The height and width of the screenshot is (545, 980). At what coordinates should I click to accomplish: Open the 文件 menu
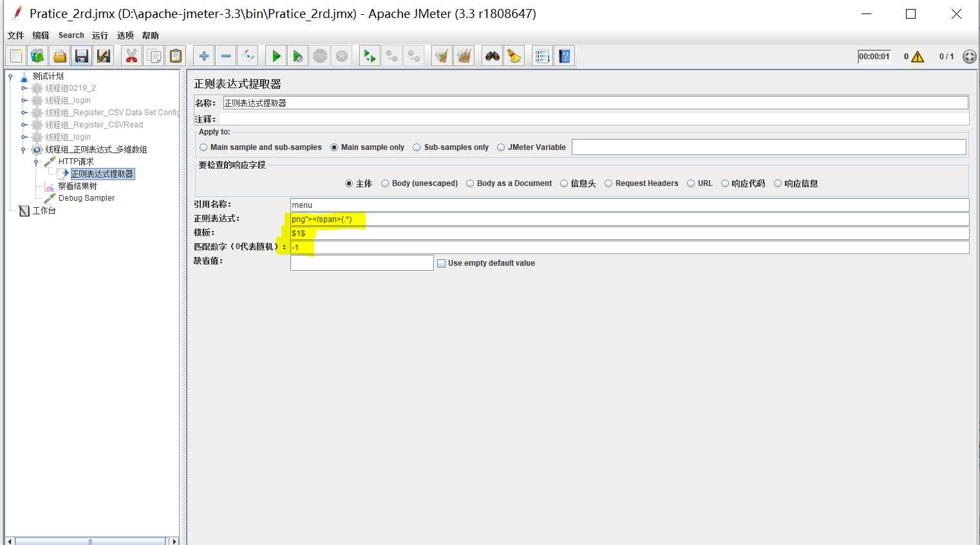click(15, 35)
